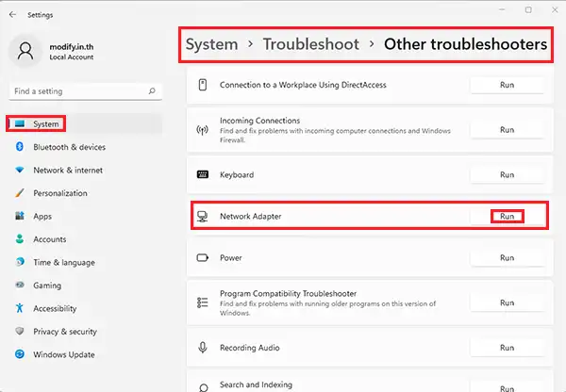Viewport: 566px width, 392px height.
Task: Click the Gaming controller icon
Action: point(20,285)
